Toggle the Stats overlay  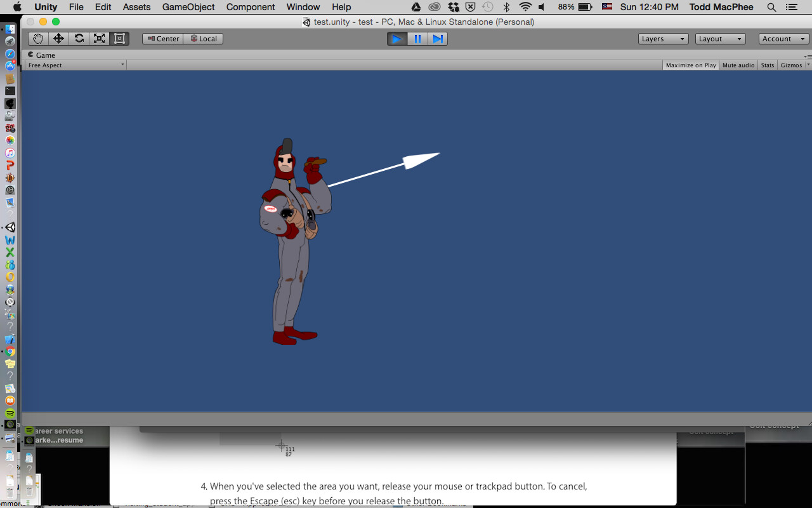coord(767,65)
